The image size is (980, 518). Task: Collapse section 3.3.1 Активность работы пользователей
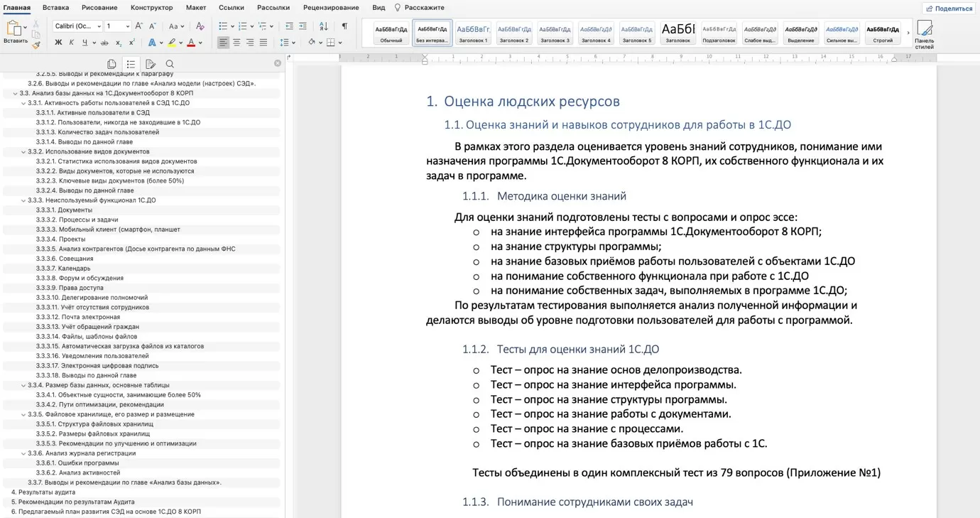23,103
